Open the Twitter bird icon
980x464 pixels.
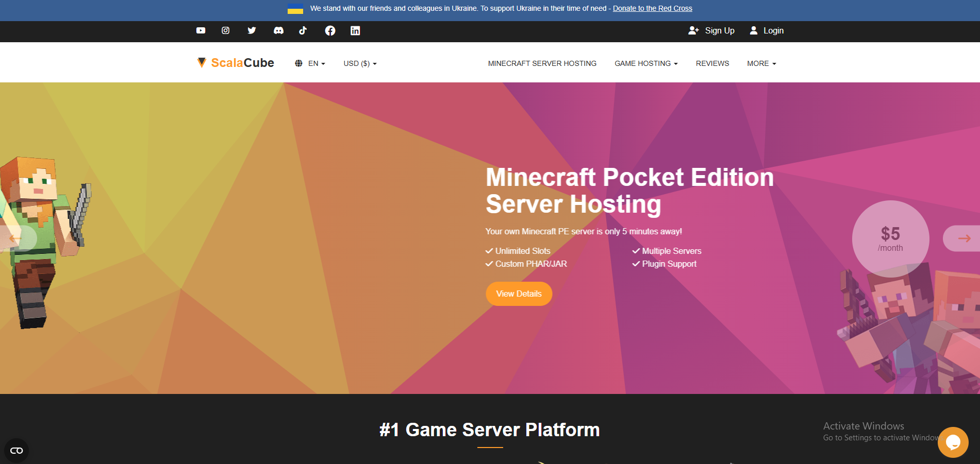click(252, 30)
